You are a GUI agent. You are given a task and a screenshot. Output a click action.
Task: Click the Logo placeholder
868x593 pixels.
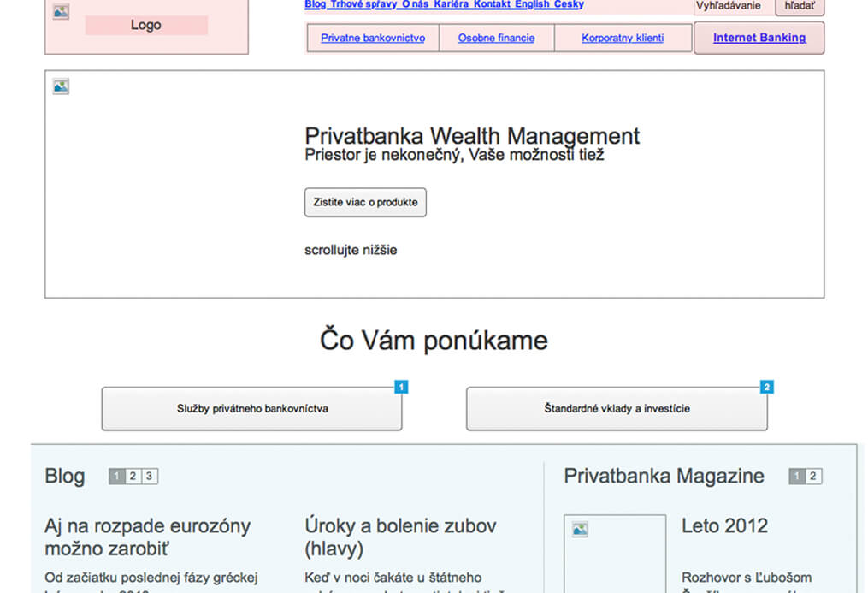tap(146, 25)
